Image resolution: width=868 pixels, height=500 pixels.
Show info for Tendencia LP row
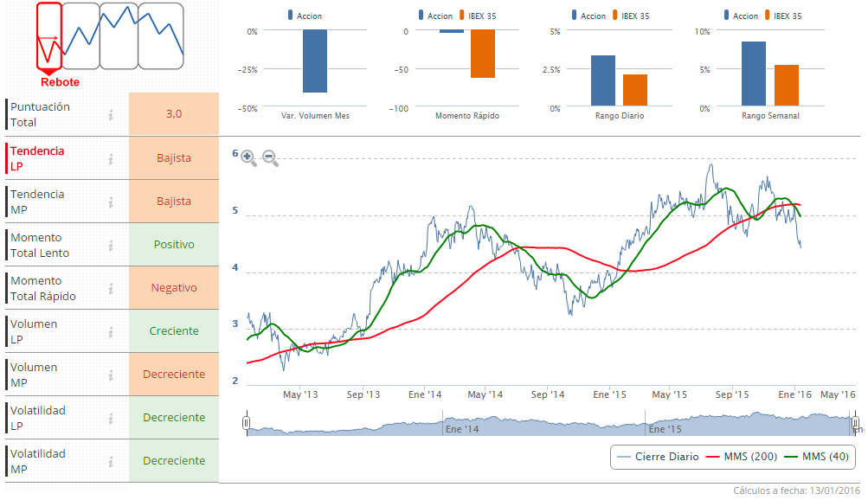[x=111, y=158]
